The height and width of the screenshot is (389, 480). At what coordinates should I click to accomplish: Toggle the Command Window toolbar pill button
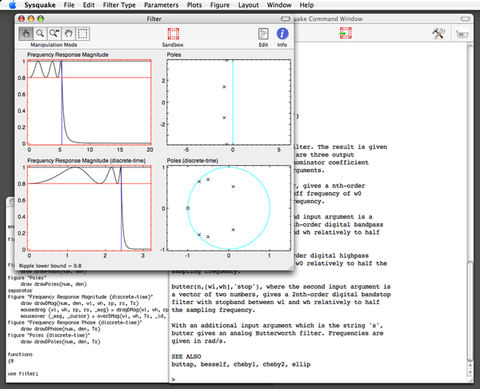(x=465, y=19)
